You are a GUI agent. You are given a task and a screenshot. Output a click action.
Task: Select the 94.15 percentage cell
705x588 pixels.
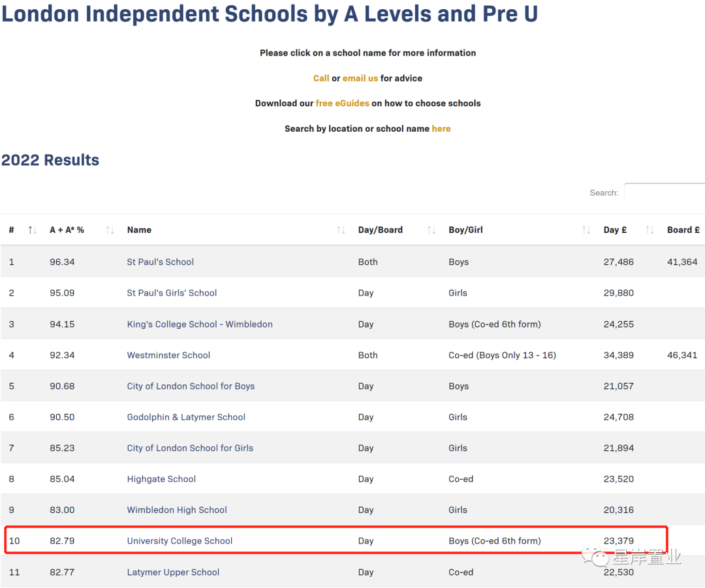point(62,324)
